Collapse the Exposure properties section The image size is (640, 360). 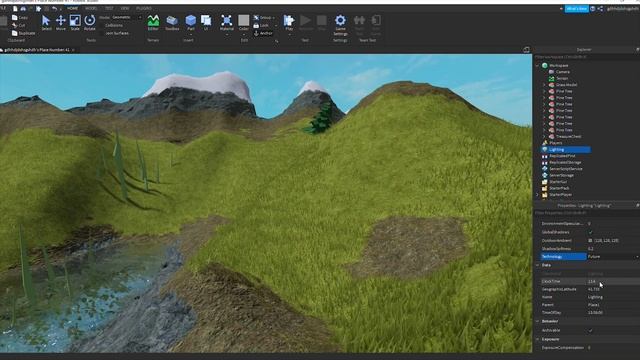coord(538,340)
